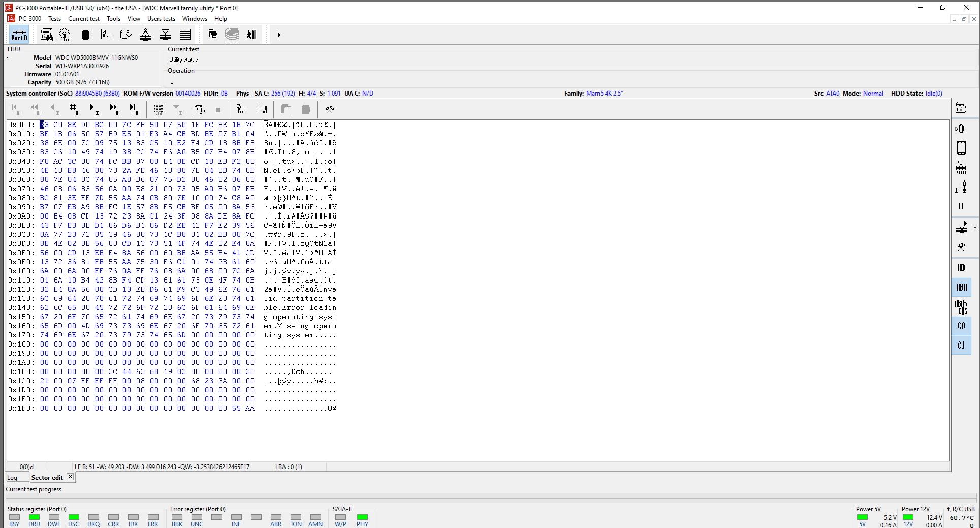This screenshot has width=980, height=528.
Task: Click the RESET icon in right sidebar
Action: [x=961, y=168]
